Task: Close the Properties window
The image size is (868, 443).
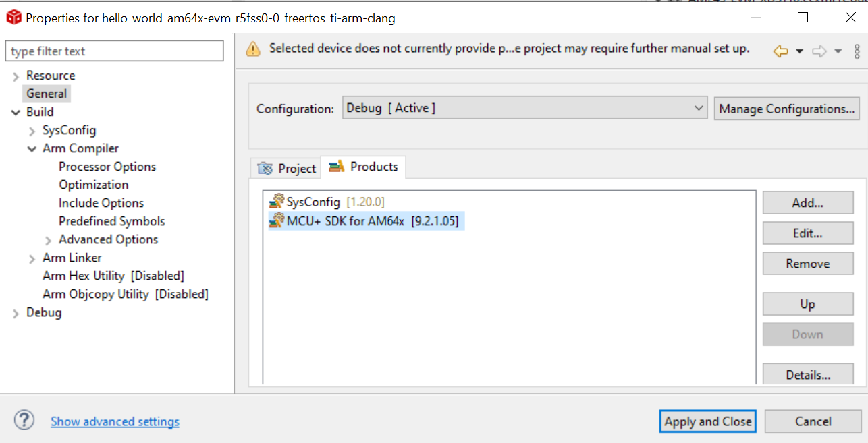Action: tap(850, 18)
